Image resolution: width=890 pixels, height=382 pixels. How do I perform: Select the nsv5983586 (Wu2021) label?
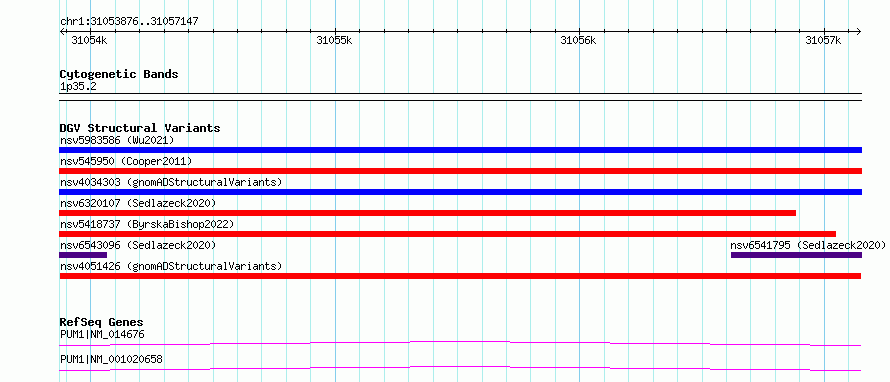point(117,140)
